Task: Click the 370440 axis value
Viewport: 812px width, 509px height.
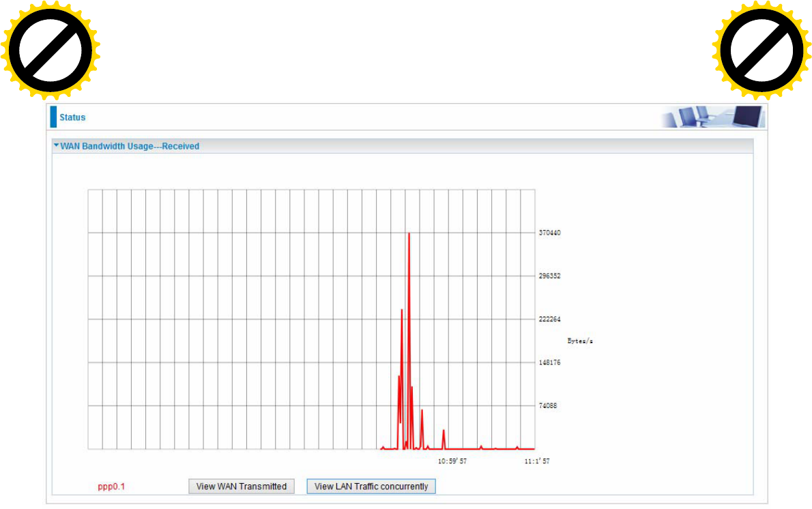Action: (x=549, y=233)
